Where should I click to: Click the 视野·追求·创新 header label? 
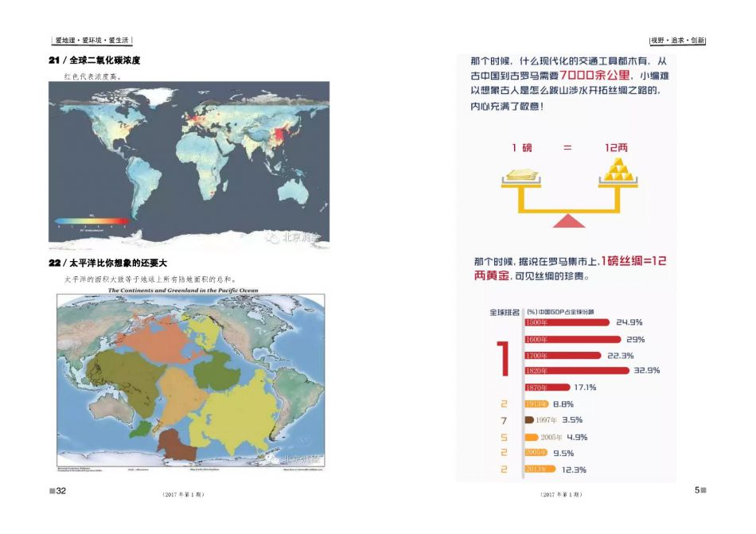coord(677,40)
